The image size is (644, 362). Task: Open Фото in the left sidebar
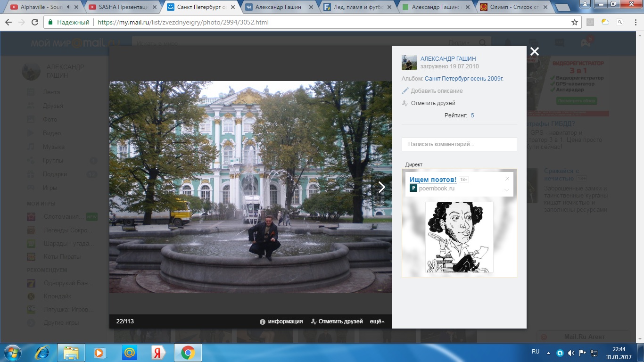(x=50, y=119)
